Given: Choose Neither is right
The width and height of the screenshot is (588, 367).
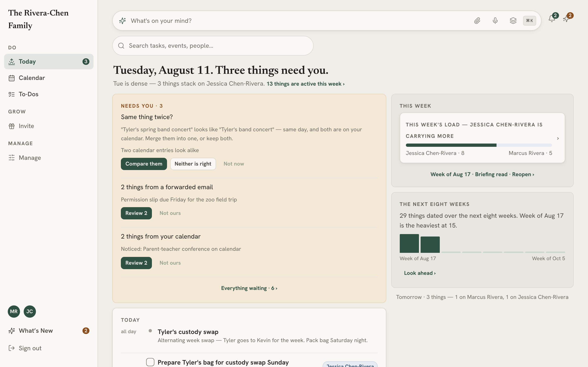Looking at the screenshot, I should point(193,164).
